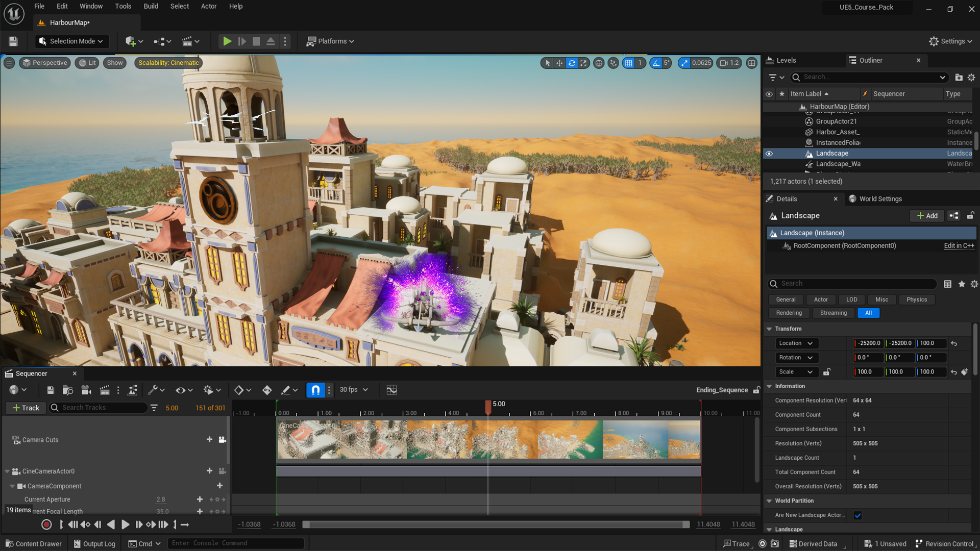Click the sequencer playhead at 5.00

[x=488, y=405]
